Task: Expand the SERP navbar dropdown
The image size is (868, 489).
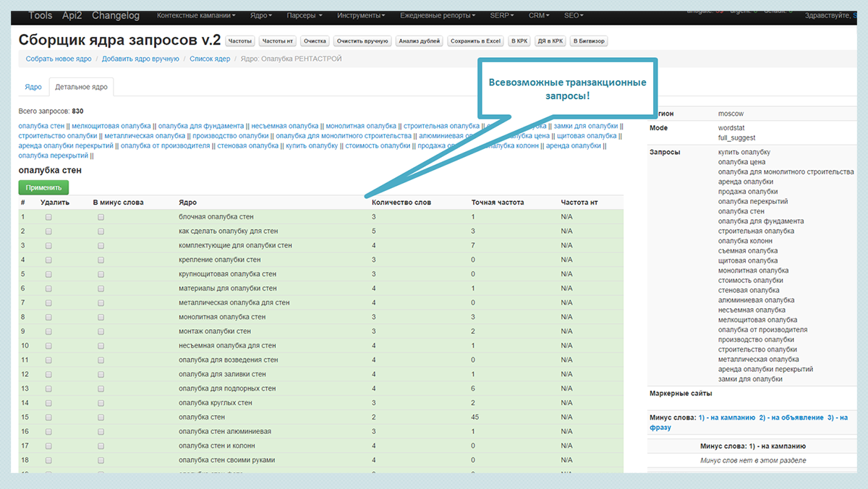Action: coord(501,15)
